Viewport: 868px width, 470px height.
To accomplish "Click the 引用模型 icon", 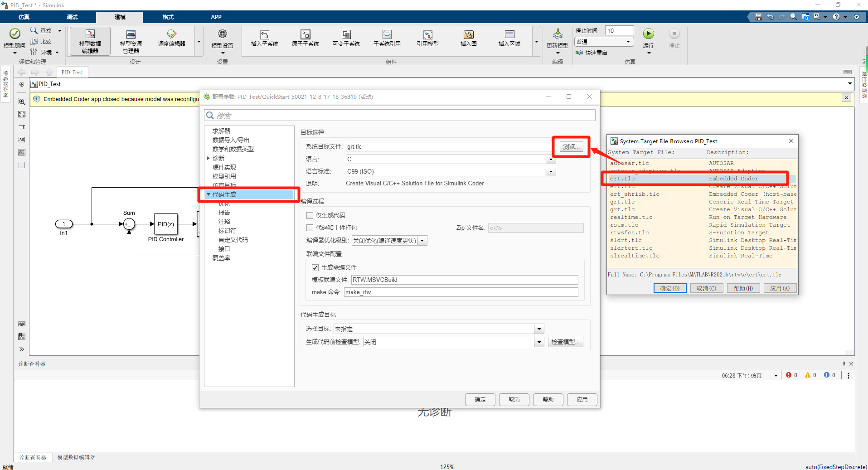I will point(427,39).
